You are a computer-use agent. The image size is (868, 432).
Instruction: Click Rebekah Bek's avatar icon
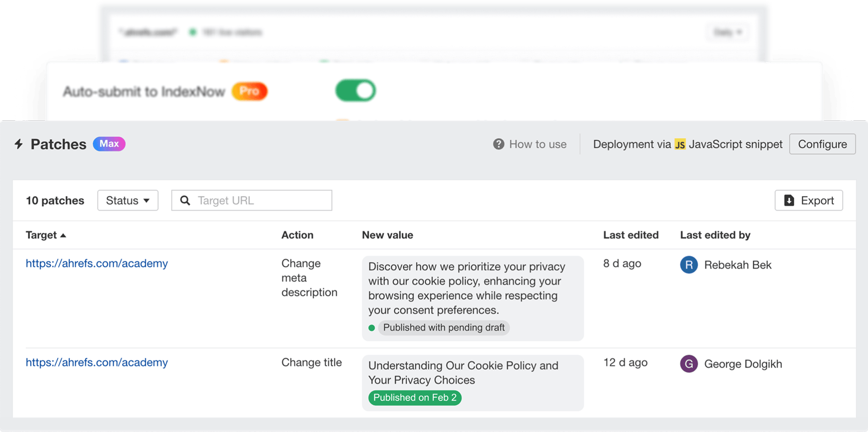[688, 265]
